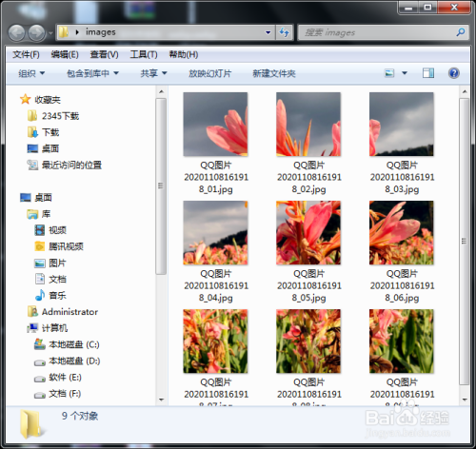Select thumbnail of 8_03.jpg image
This screenshot has width=476, height=449.
pos(402,124)
